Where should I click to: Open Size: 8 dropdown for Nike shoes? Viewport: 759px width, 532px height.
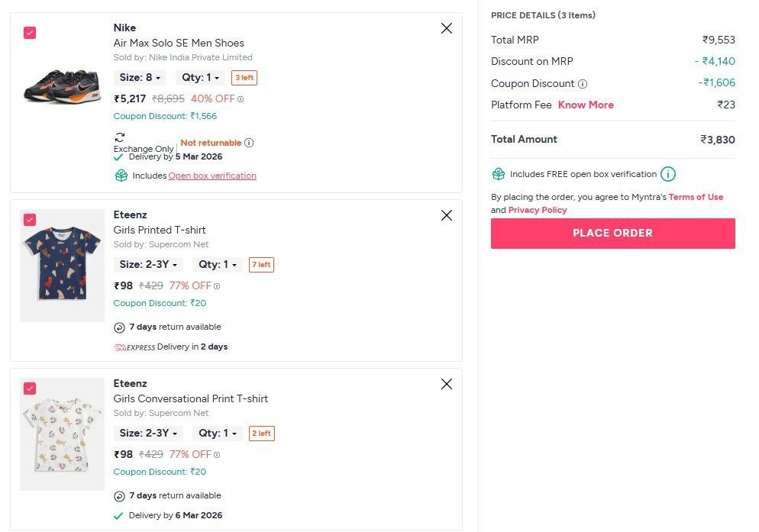[140, 78]
